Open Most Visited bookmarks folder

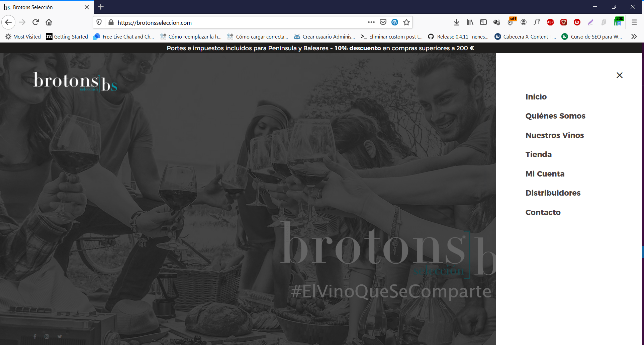pyautogui.click(x=23, y=37)
